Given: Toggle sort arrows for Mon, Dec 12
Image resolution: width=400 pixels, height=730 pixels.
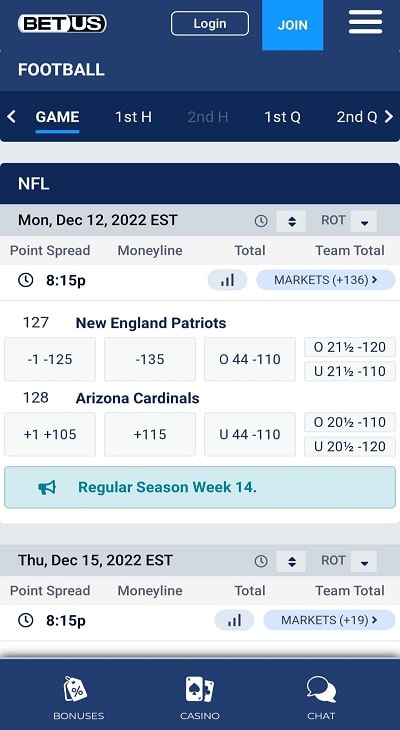Looking at the screenshot, I should pyautogui.click(x=292, y=221).
